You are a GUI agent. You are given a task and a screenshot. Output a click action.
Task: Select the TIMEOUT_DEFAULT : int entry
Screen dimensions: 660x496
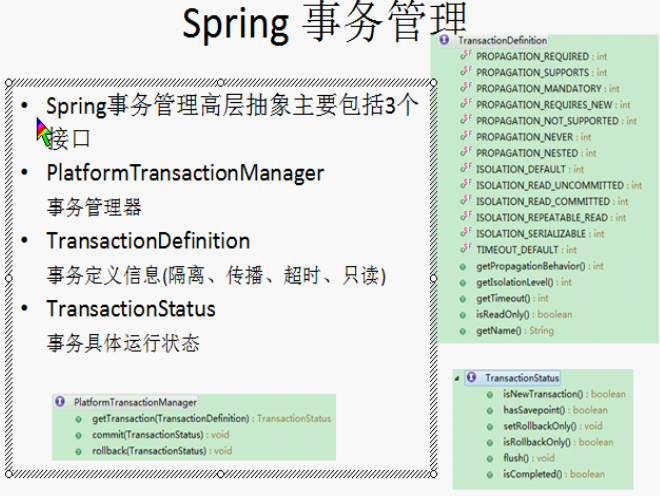tap(526, 250)
